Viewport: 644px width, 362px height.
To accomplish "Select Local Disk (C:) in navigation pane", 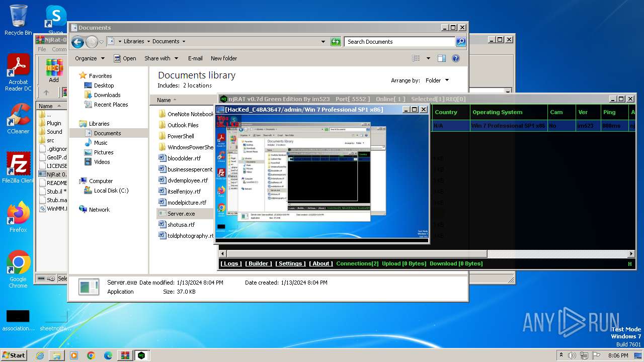I will point(111,191).
